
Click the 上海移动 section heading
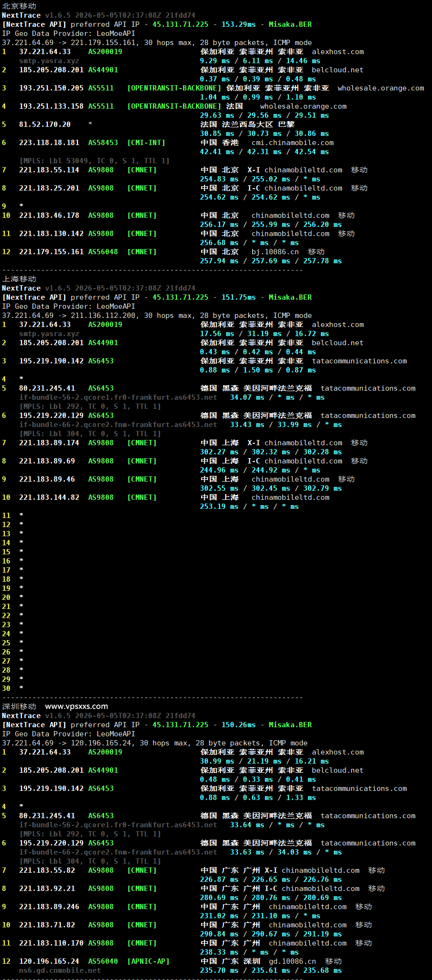tap(19, 279)
